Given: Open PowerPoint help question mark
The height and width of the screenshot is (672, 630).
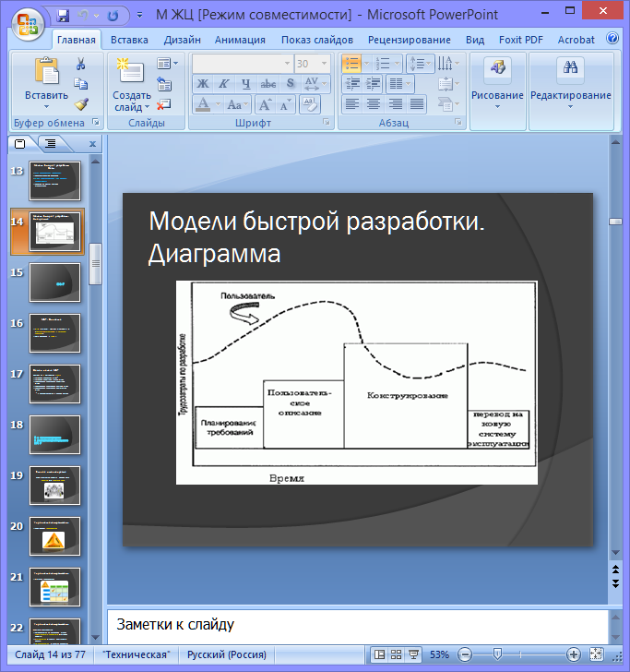Looking at the screenshot, I should click(x=612, y=40).
